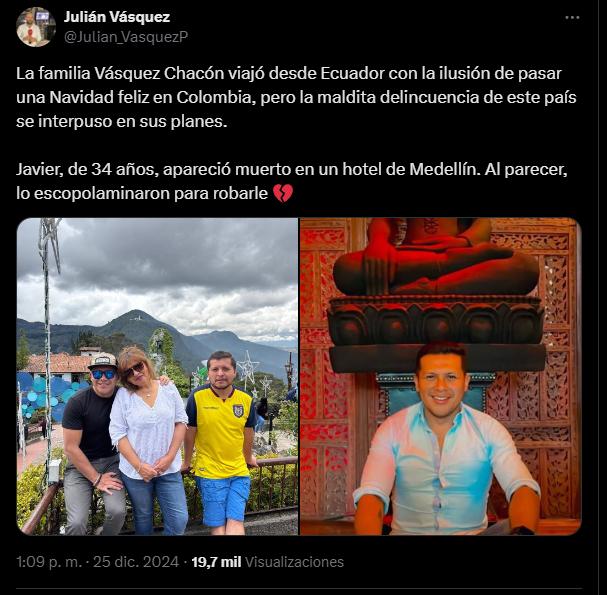
Task: Click the Ecuador crest on the yellow jersey
Action: click(x=238, y=410)
